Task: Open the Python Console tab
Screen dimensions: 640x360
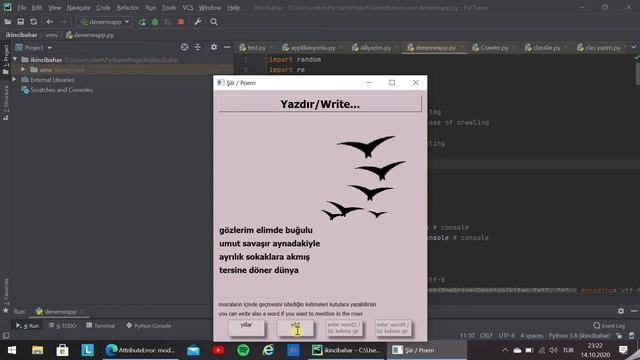Action: 149,326
